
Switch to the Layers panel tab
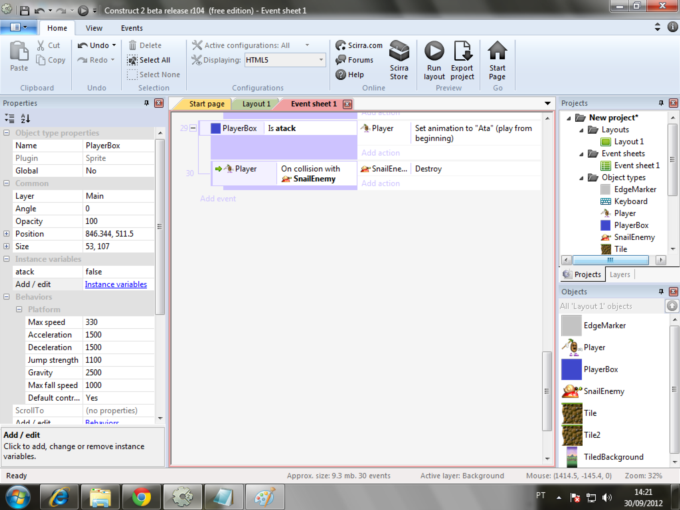pos(619,275)
